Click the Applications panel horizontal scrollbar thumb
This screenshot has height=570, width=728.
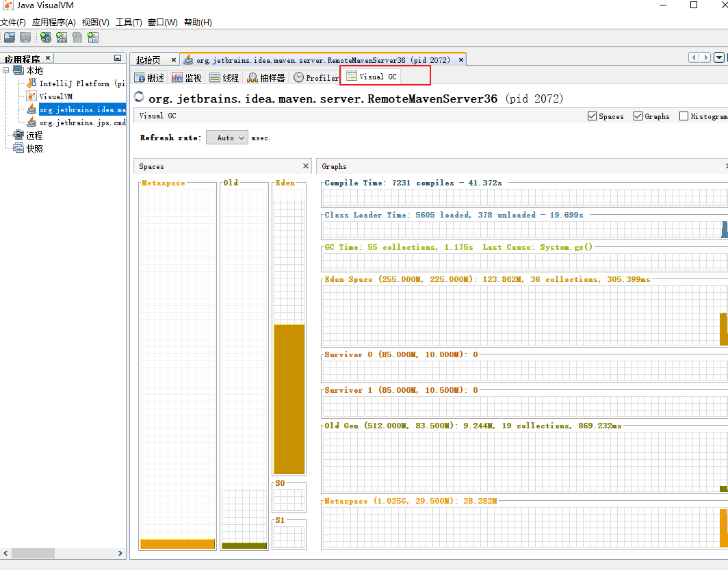(33, 554)
